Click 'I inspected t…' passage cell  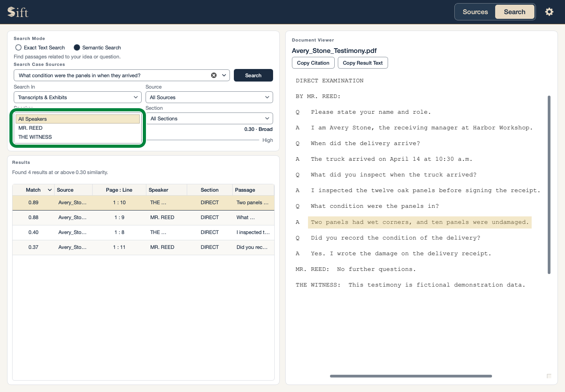[253, 232]
